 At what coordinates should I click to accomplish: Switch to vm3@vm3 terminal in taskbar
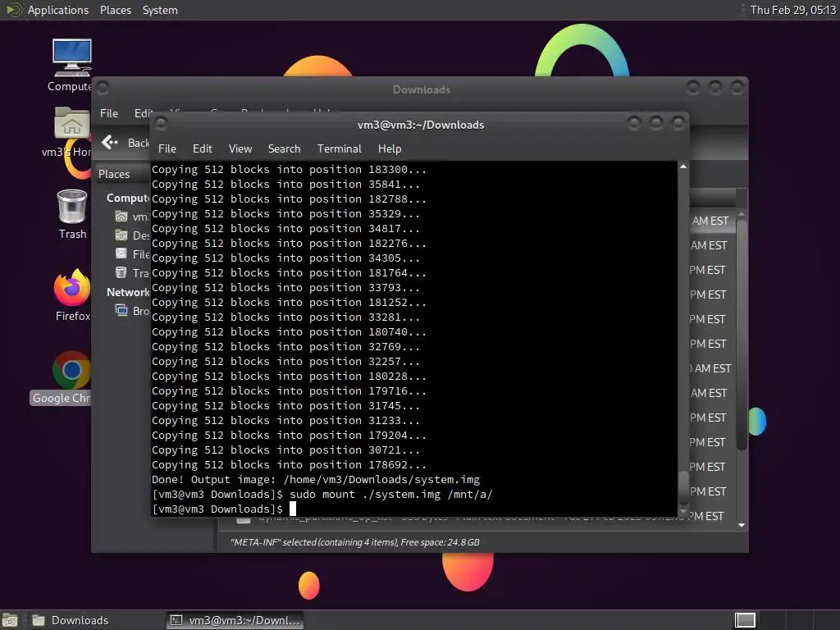point(235,620)
